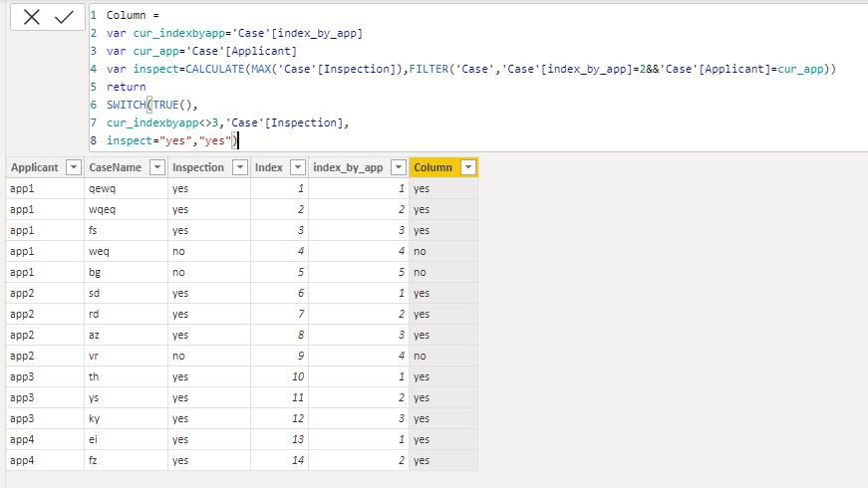Select the Index cell with value 7
This screenshot has width=868, height=488.
[x=280, y=314]
